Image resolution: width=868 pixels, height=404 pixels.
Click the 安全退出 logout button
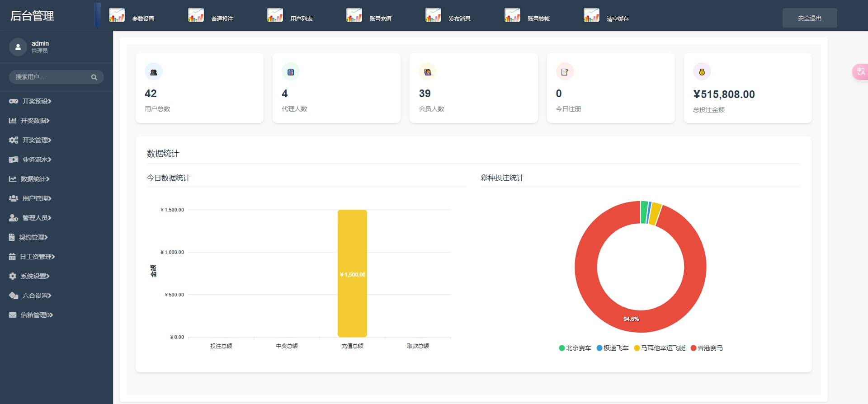(x=809, y=18)
